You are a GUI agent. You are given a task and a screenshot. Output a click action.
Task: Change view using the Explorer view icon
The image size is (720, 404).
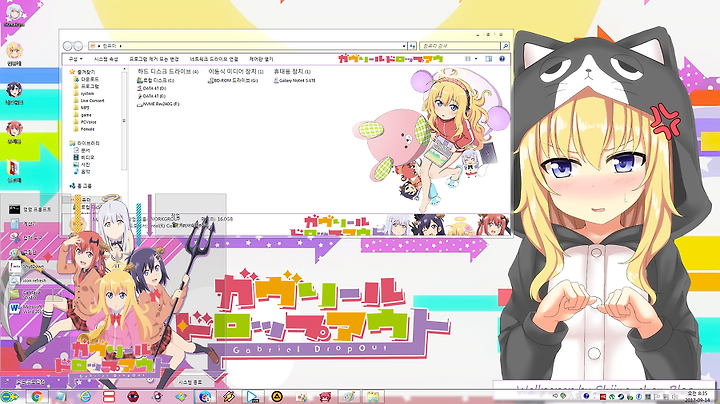[x=468, y=59]
